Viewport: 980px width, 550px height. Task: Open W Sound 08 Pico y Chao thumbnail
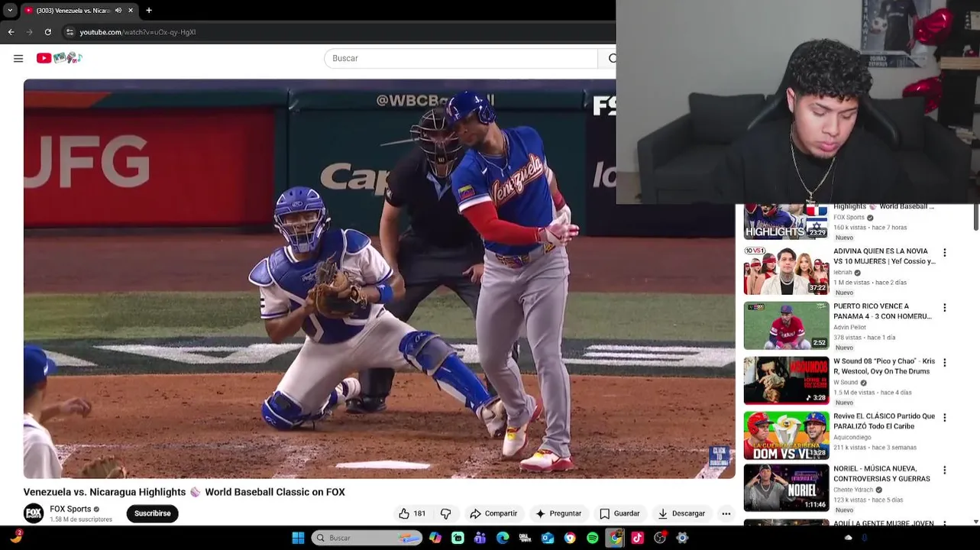(x=786, y=380)
